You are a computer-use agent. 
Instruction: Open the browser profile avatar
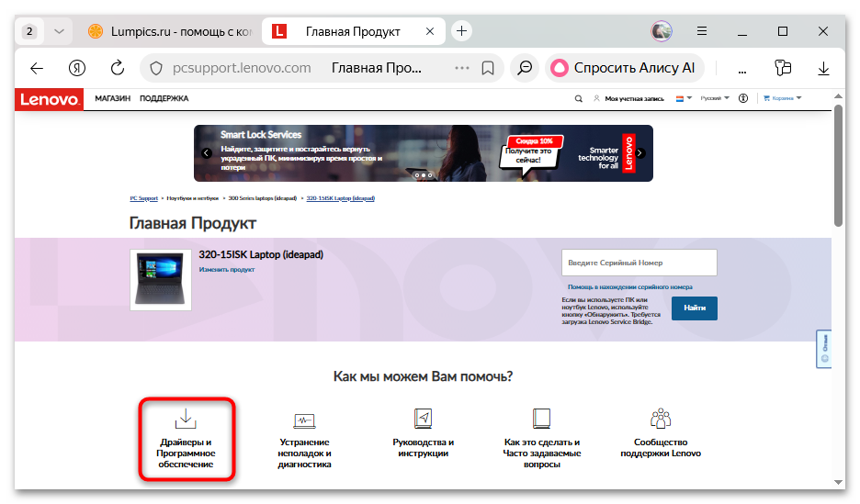pos(662,31)
